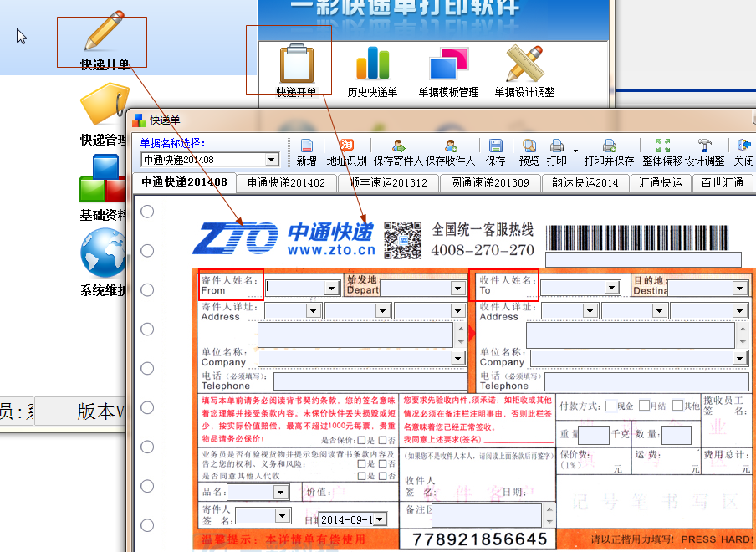Check 其他 payment checkbox

point(677,406)
